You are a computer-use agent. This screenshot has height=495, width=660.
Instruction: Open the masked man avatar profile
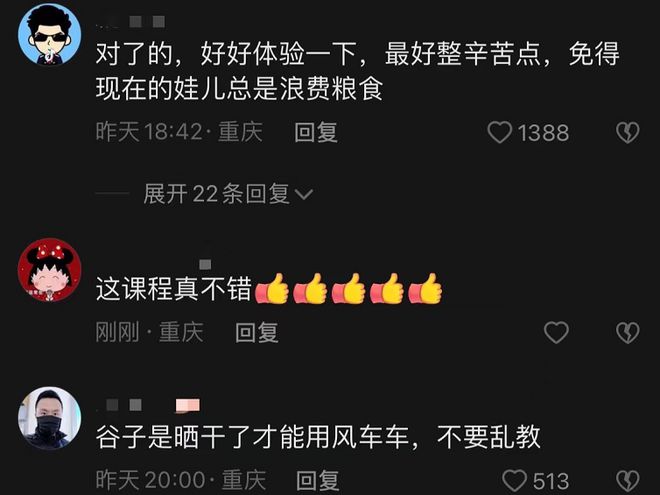(49, 418)
